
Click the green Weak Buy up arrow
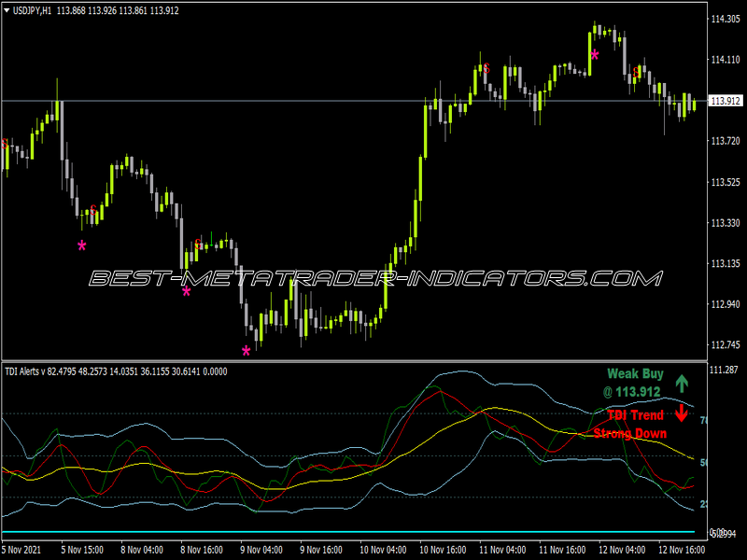click(x=682, y=384)
